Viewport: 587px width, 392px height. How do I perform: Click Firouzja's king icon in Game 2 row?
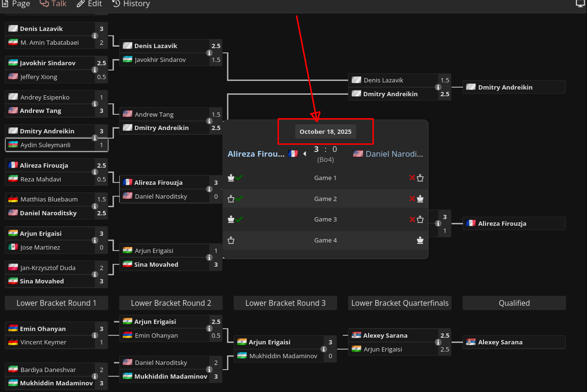point(231,199)
